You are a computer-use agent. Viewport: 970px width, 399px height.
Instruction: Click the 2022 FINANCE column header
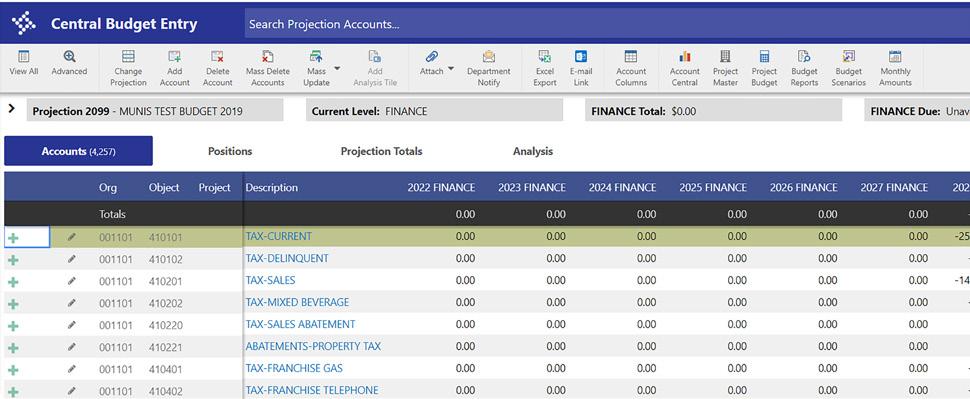pyautogui.click(x=441, y=187)
